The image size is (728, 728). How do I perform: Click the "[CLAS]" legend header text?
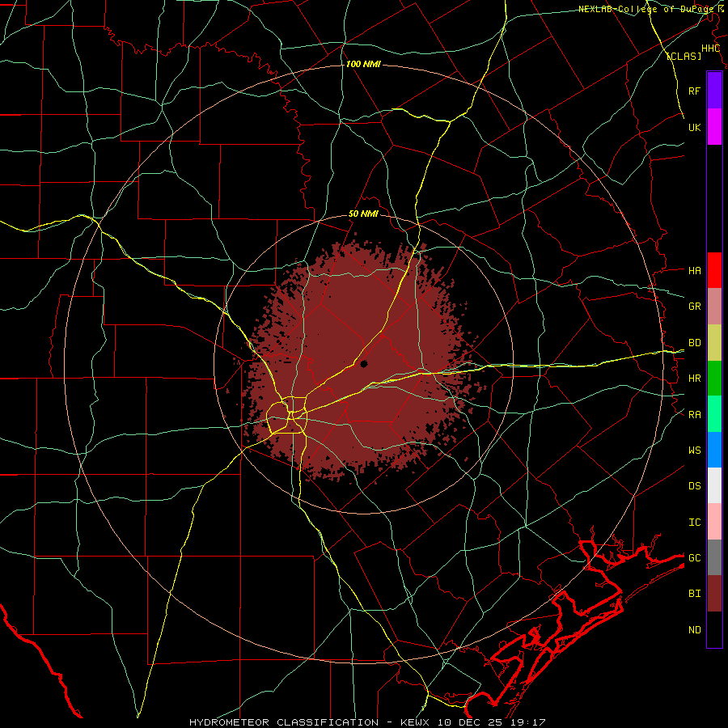684,56
